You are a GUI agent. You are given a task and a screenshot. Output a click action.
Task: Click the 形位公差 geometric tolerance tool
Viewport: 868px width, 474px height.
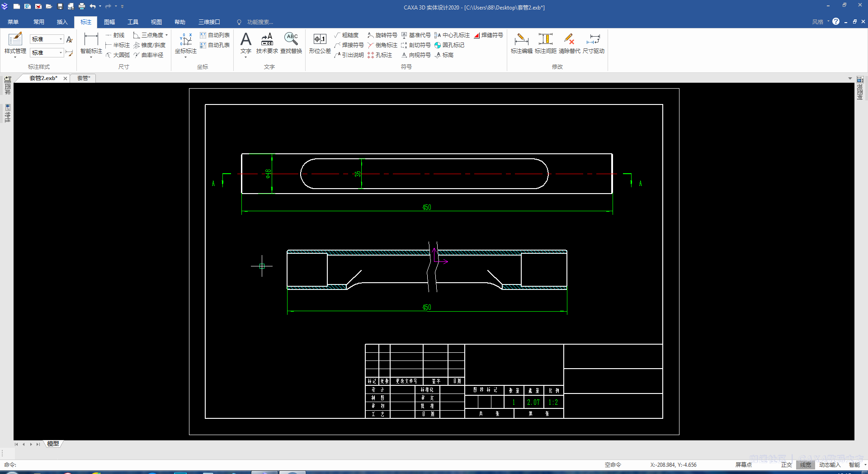tap(320, 43)
